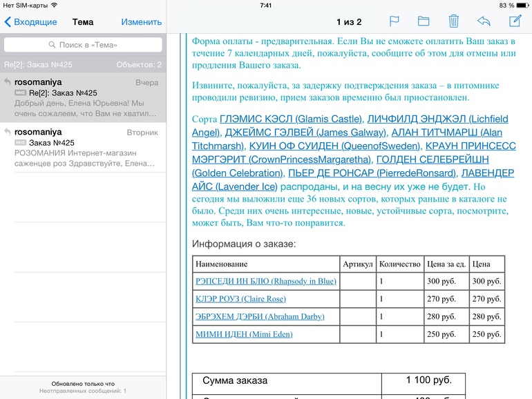
Task: Delete the email with the trash icon
Action: (453, 21)
